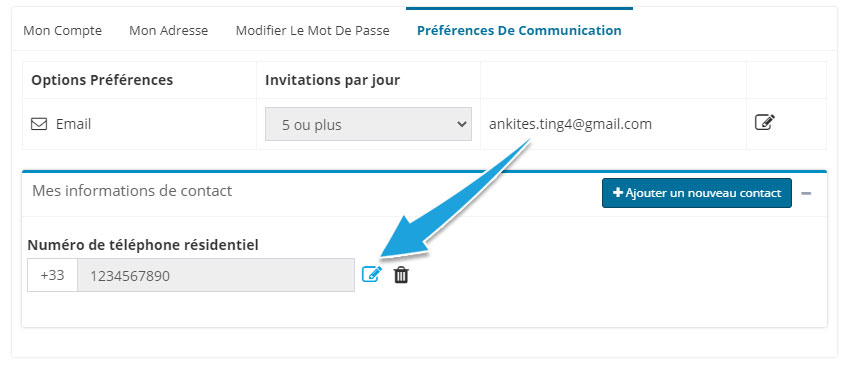Collapse contact panel using minus icon

coord(806,193)
